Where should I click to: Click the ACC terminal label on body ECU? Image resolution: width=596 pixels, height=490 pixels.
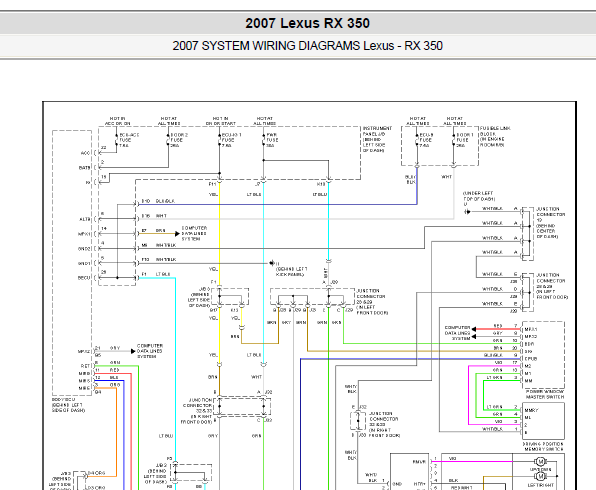click(85, 153)
